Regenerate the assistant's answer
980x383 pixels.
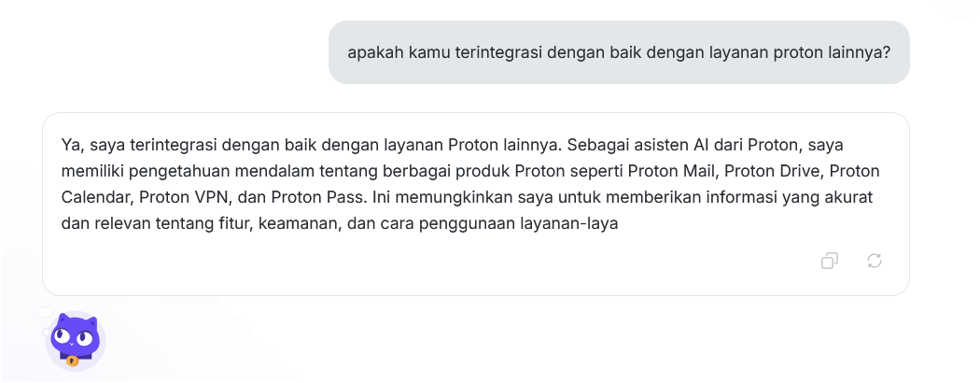point(875,261)
